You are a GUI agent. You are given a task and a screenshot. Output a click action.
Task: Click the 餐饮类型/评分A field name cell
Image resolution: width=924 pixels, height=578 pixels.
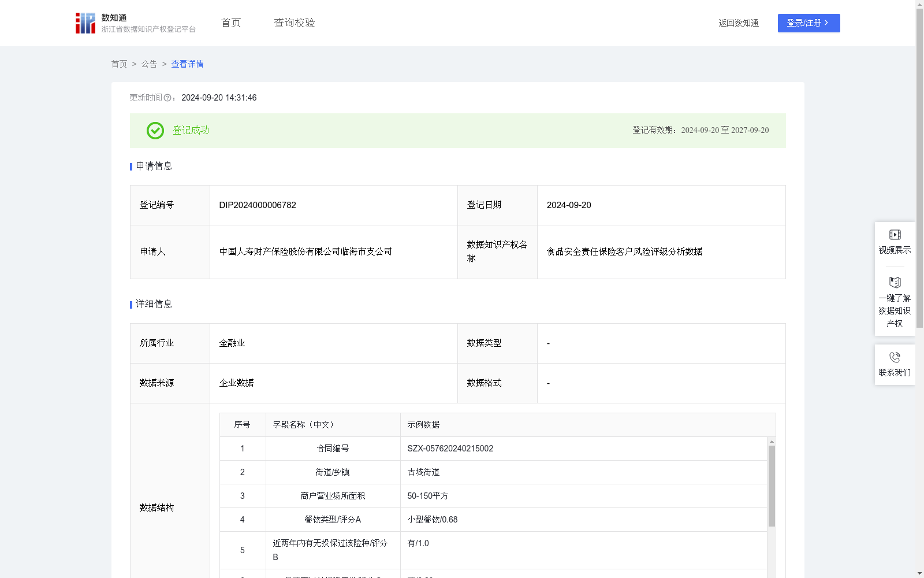point(333,520)
